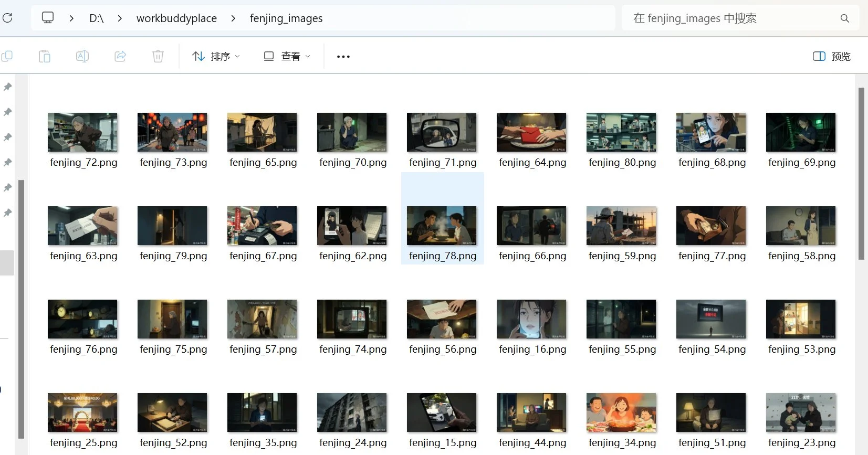Select the fenjing_25.png thumbnail
This screenshot has width=868, height=455.
83,412
